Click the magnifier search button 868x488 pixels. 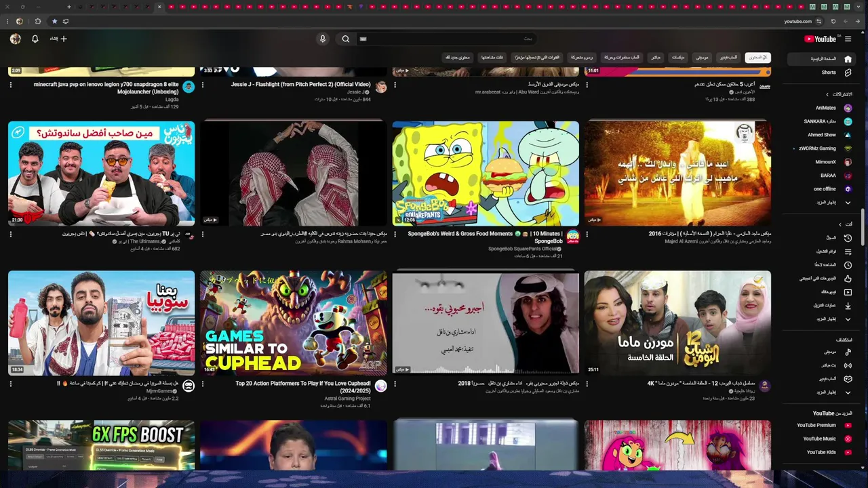(346, 39)
